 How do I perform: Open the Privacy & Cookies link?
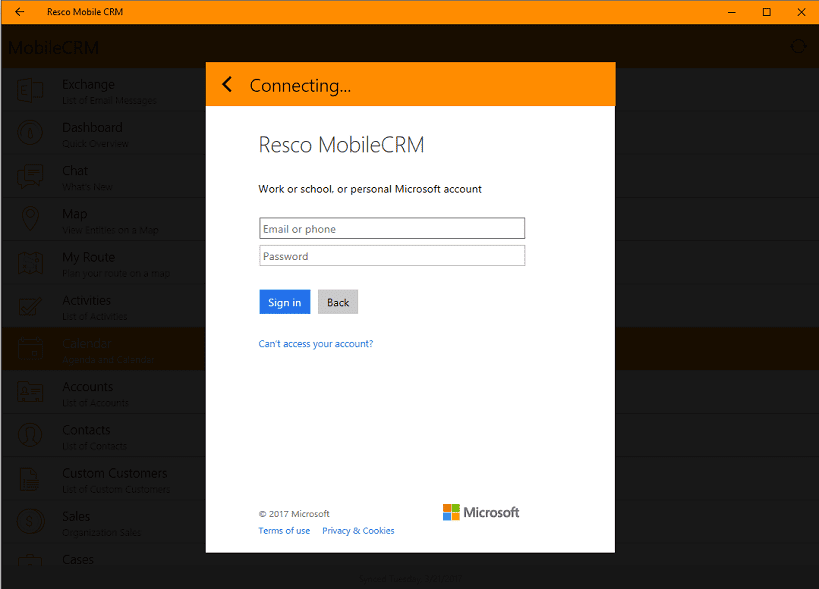click(x=358, y=531)
